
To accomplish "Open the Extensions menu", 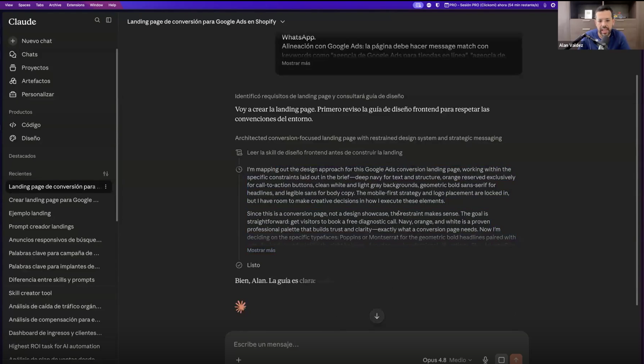I will (x=76, y=5).
